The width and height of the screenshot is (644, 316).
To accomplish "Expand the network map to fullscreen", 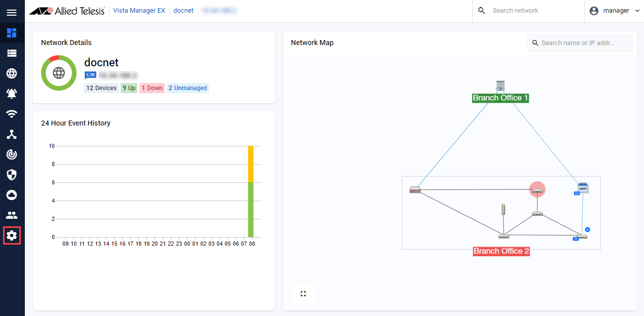I will click(303, 294).
